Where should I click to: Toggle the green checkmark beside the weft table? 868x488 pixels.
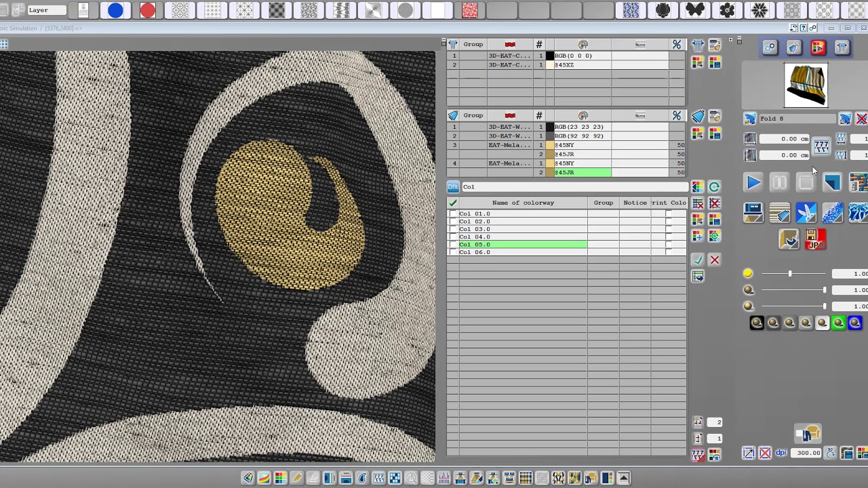698,260
